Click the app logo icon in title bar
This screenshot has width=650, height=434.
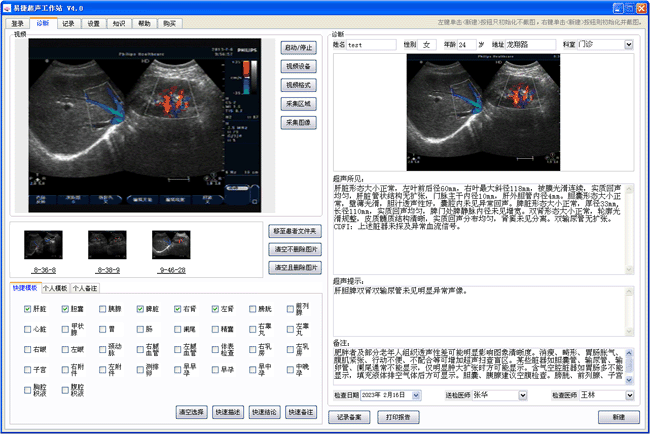pyautogui.click(x=8, y=7)
